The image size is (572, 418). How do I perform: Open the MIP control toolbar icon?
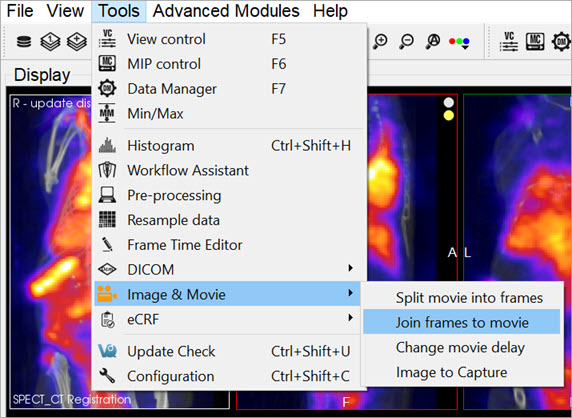[535, 41]
